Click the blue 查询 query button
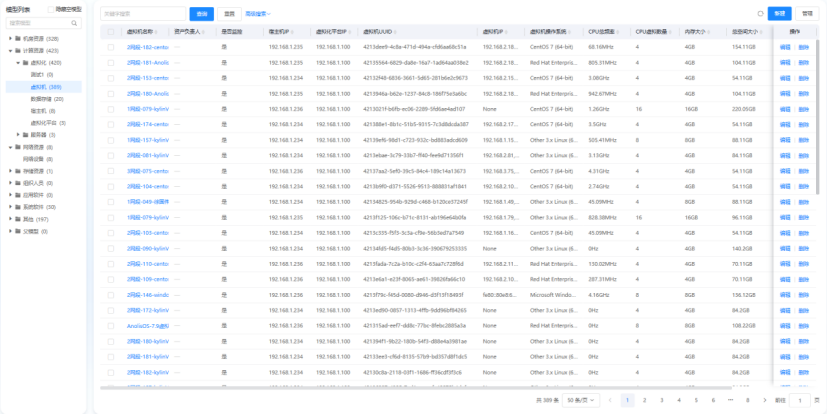Viewport: 828px width, 414px height. click(x=202, y=14)
